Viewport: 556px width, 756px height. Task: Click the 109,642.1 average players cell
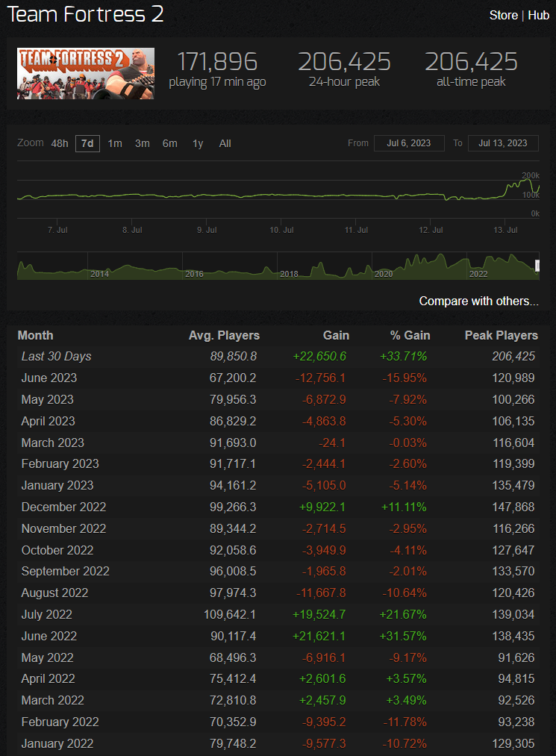pos(230,615)
